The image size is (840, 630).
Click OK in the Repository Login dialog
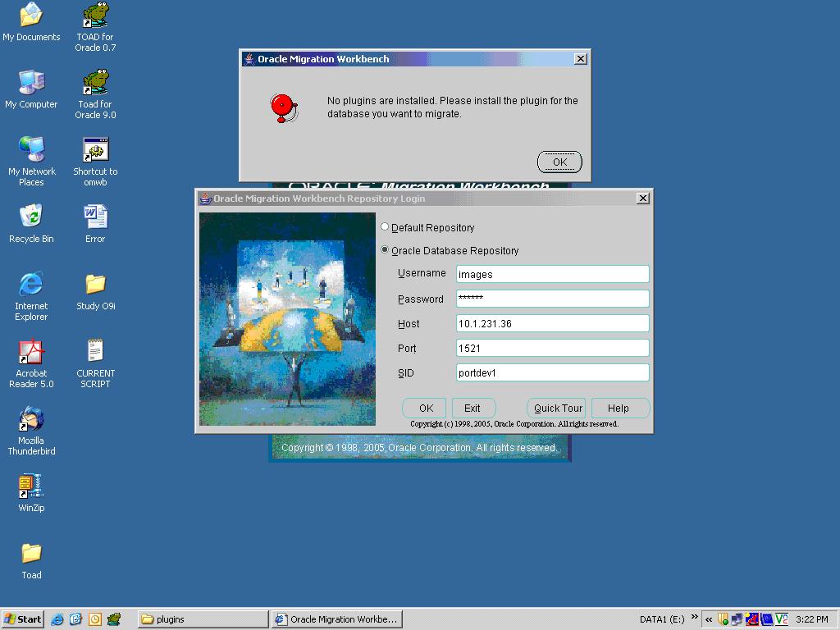pyautogui.click(x=426, y=409)
